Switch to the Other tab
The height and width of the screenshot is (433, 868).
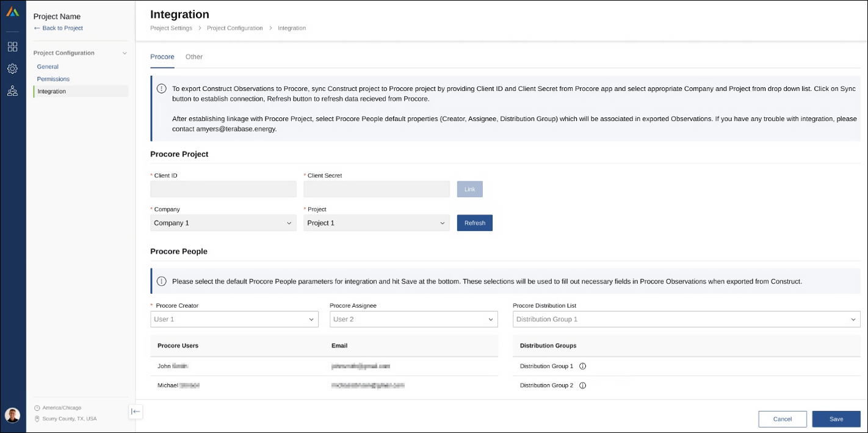pyautogui.click(x=194, y=57)
